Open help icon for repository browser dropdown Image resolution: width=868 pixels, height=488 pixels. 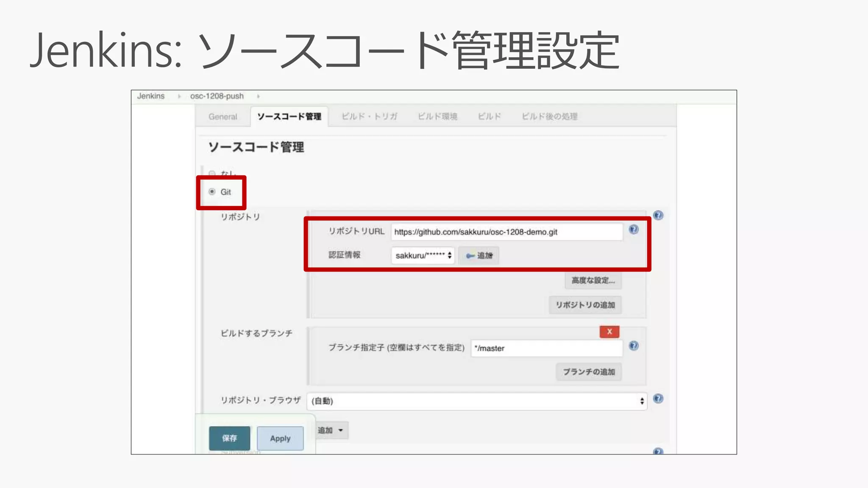(x=658, y=399)
